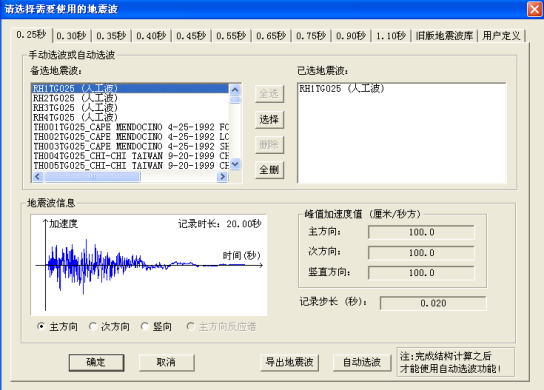Select 主方向反应谱 radio button
This screenshot has width=544, height=390.
point(221,327)
